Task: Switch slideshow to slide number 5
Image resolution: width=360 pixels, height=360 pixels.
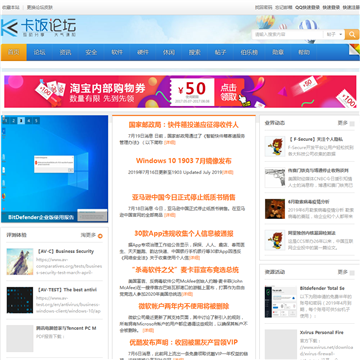Action: (36, 120)
